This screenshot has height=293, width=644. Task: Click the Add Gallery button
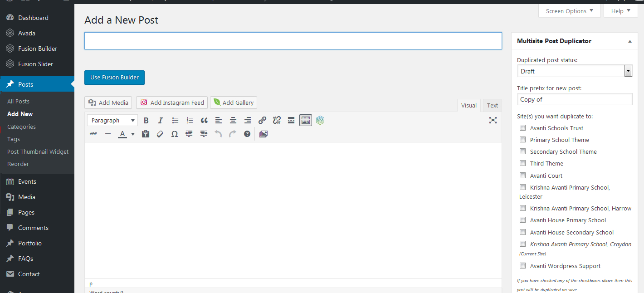(234, 103)
